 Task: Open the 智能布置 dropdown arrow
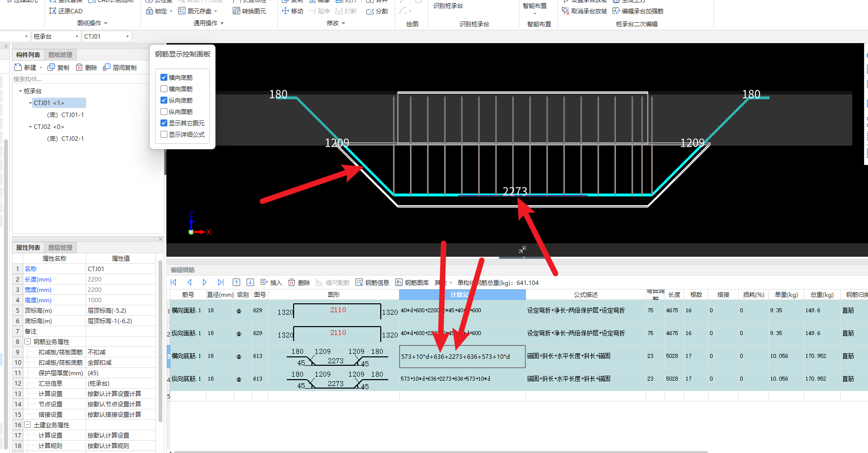pos(535,14)
